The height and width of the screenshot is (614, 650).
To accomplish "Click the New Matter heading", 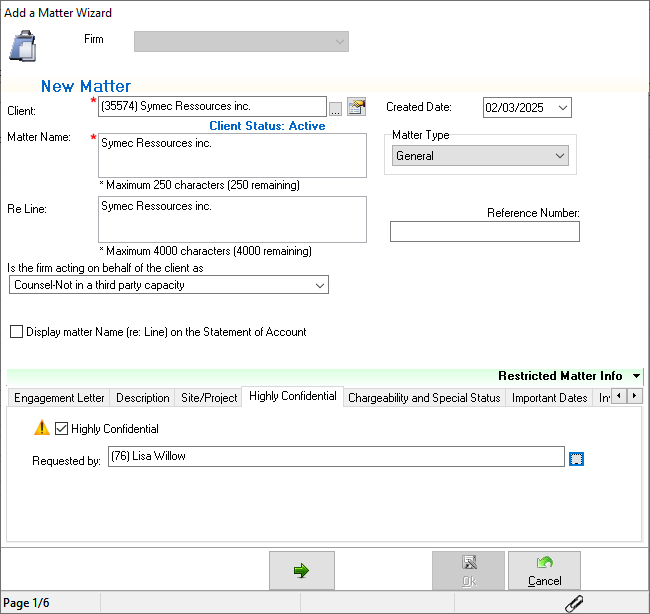I will click(86, 86).
